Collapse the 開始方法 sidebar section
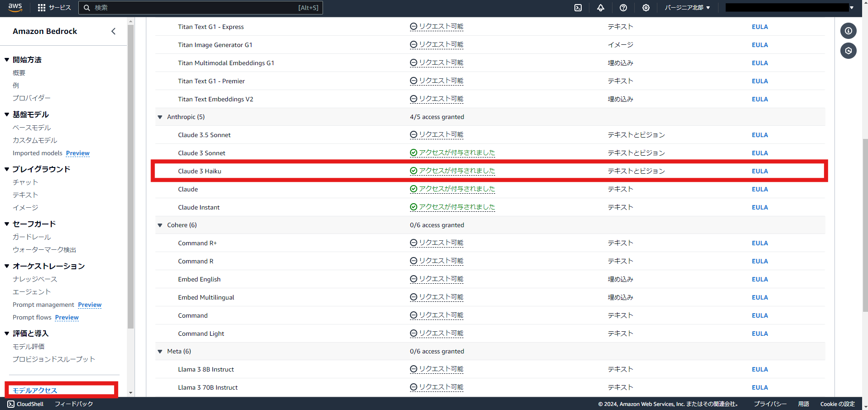The image size is (868, 410). (x=7, y=60)
